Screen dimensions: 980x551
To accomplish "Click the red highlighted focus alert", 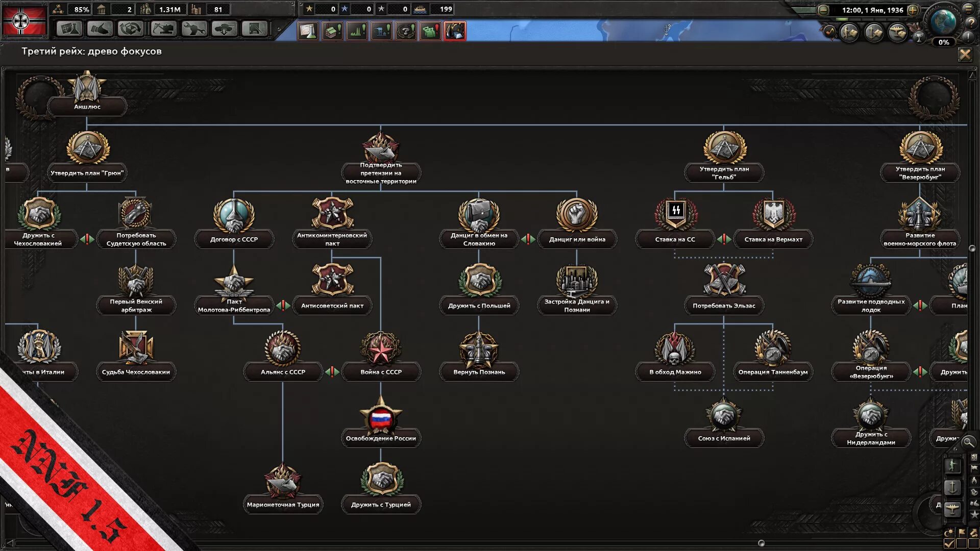I will [x=454, y=31].
